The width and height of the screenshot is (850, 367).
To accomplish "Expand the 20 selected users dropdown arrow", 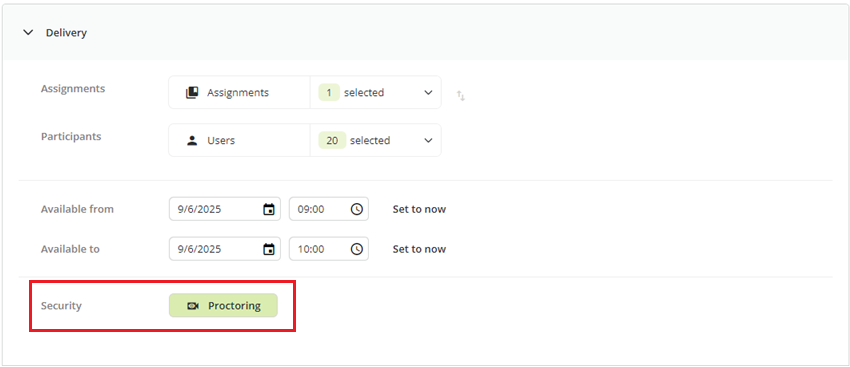I will coord(428,140).
